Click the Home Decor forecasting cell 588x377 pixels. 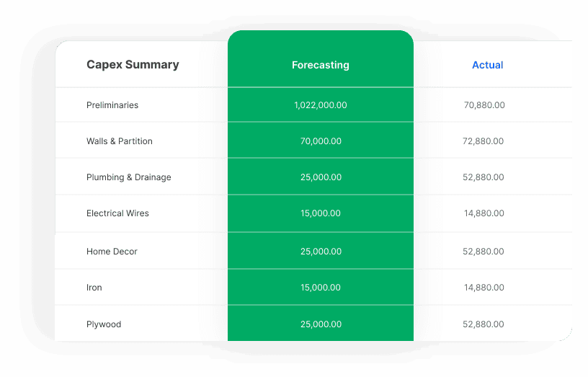coord(321,252)
